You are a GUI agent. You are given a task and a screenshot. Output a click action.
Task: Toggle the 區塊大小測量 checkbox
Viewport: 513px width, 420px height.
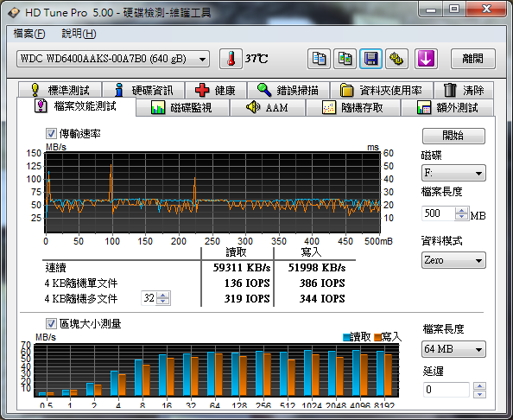(51, 324)
